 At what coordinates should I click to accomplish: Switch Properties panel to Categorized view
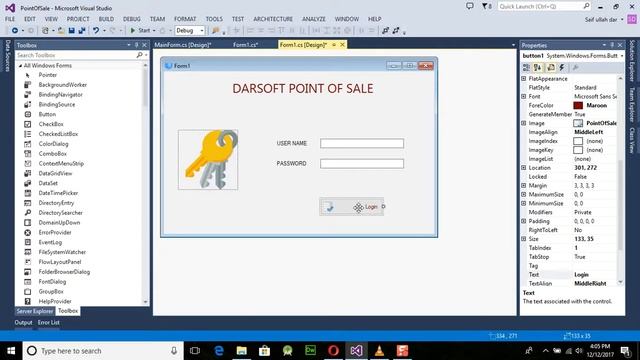[x=526, y=68]
